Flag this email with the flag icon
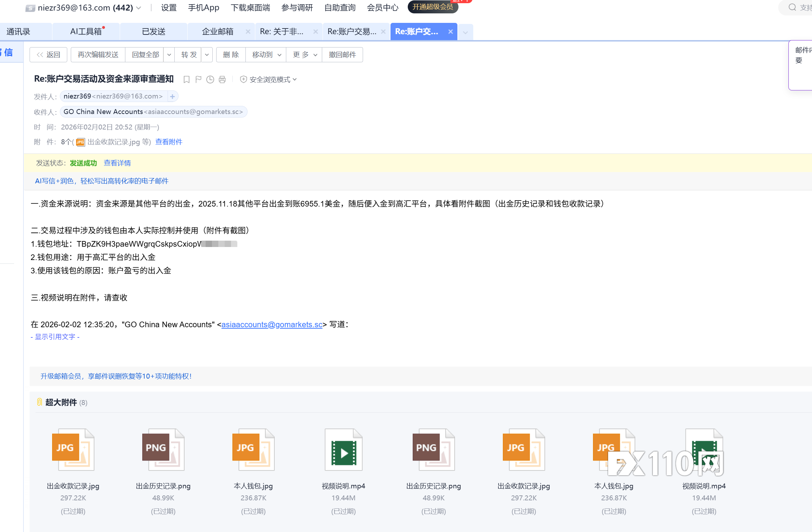 [198, 80]
